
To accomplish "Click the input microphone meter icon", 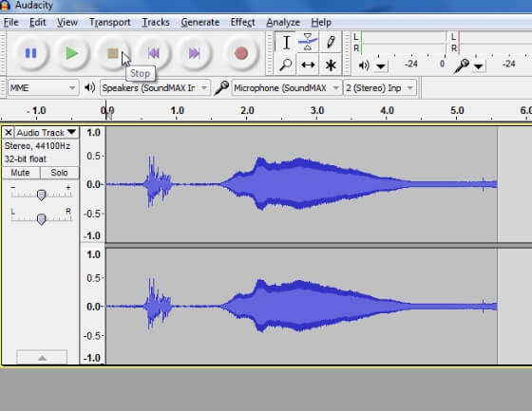I will 462,65.
